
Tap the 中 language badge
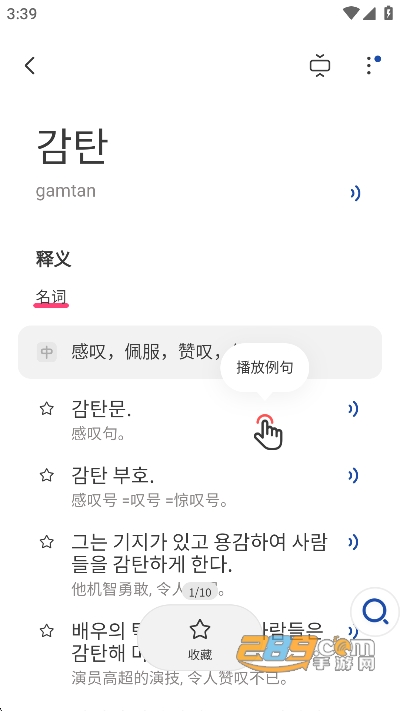(47, 352)
